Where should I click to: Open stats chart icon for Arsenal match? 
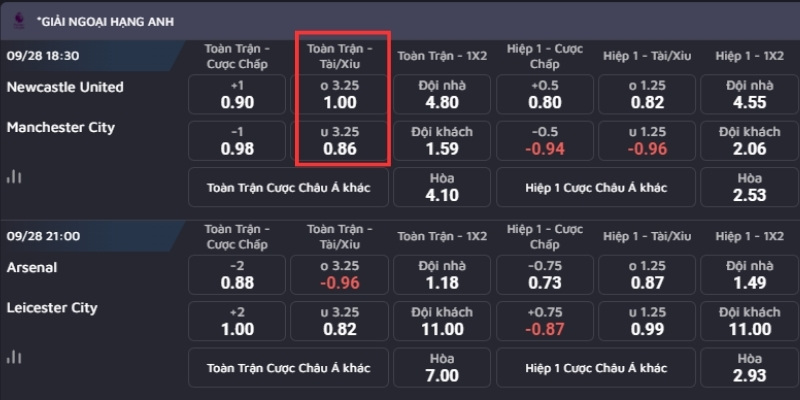pyautogui.click(x=14, y=357)
